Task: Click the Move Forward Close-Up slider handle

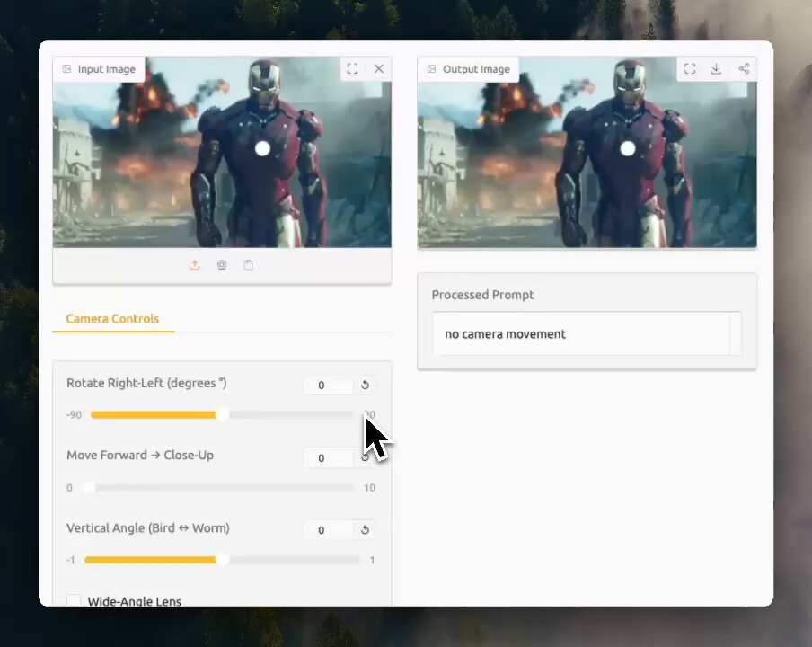Action: pos(88,487)
